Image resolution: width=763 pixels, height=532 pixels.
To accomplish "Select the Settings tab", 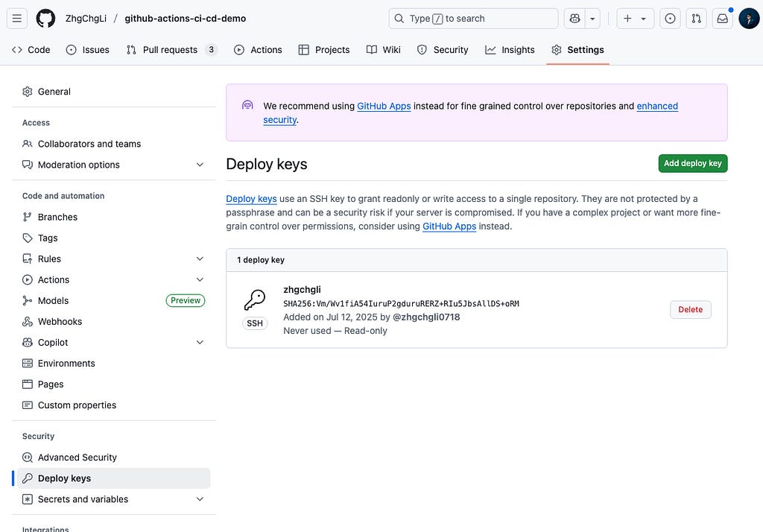I will point(578,50).
